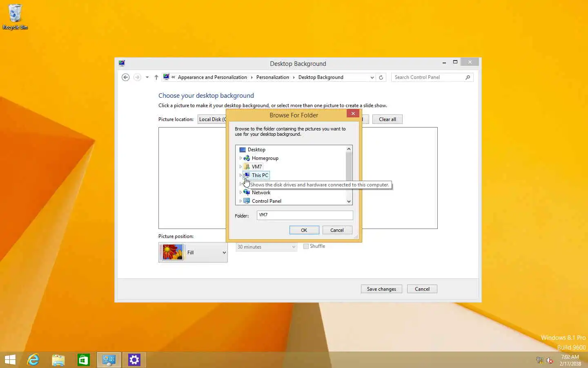Expand the Network tree node

241,193
